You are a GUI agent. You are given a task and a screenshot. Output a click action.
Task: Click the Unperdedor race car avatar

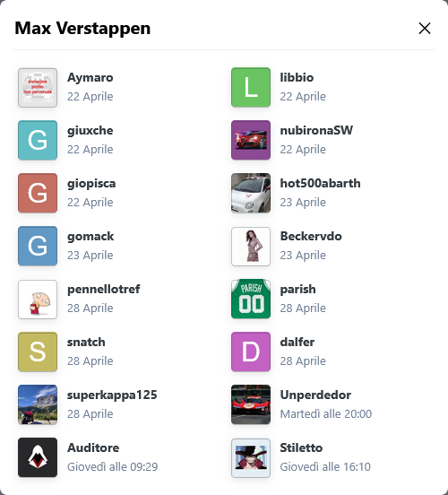(251, 404)
